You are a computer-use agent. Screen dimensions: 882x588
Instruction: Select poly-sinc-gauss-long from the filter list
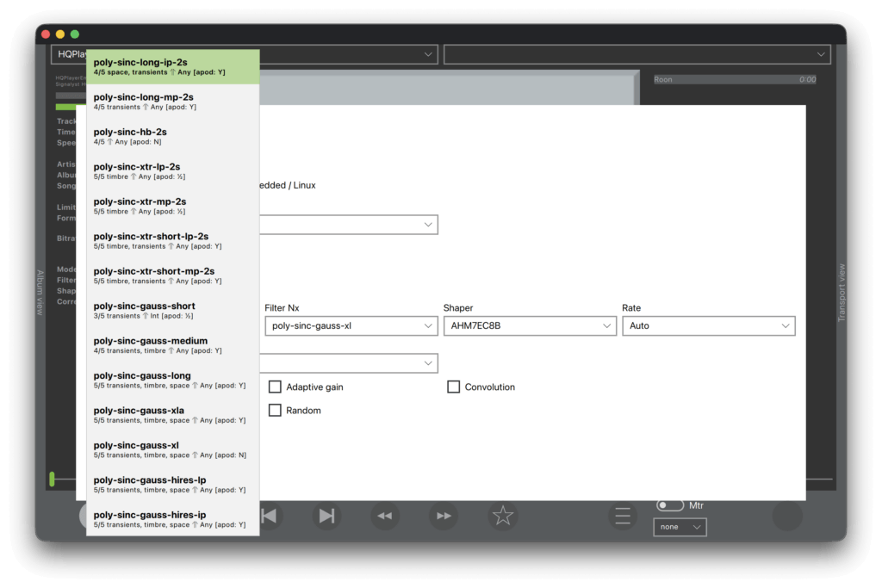[172, 380]
